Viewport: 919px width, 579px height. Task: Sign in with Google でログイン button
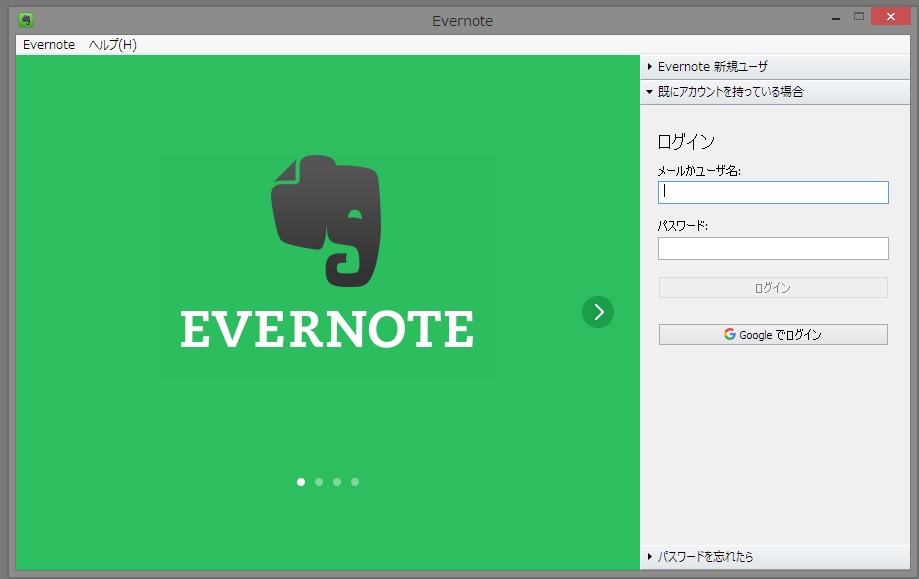tap(773, 335)
